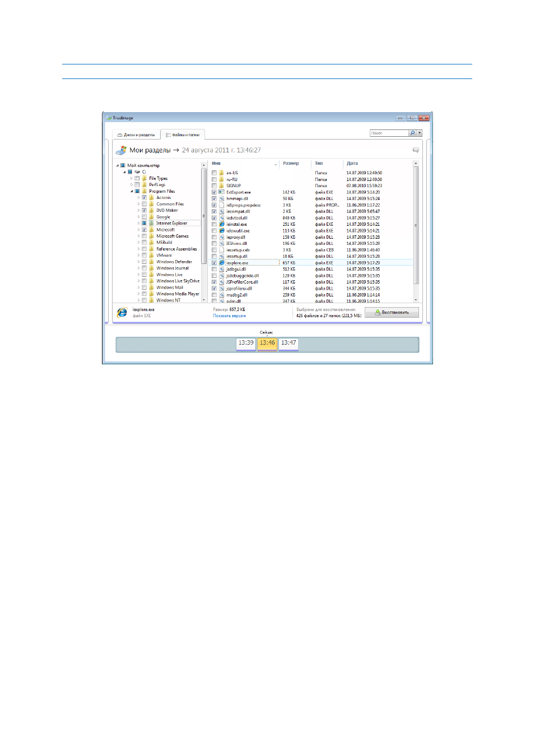The image size is (535, 756).
Task: Uncheck the JSProfilerCore.dll checkbox
Action: click(214, 282)
